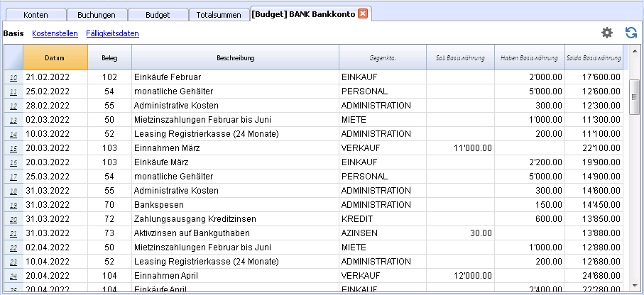Select the Haben amount 2'200.00
Viewport: 644px width, 295px height.
click(x=530, y=162)
